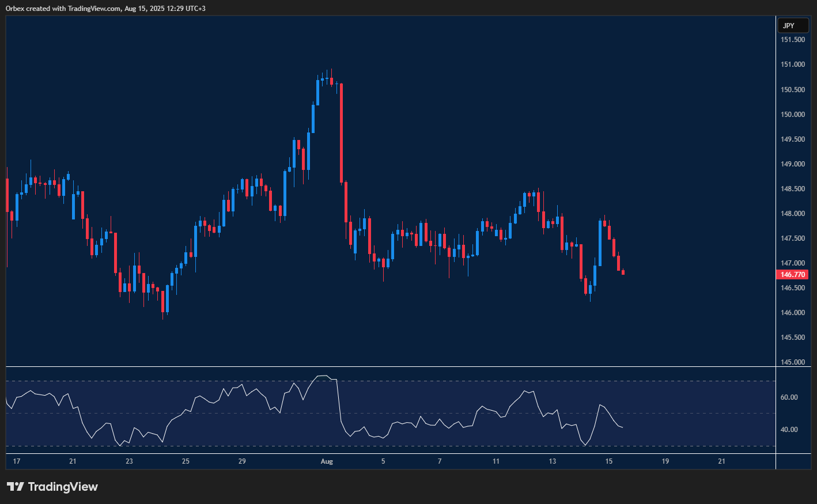Click the 40.00 RSI scale value

pos(790,429)
